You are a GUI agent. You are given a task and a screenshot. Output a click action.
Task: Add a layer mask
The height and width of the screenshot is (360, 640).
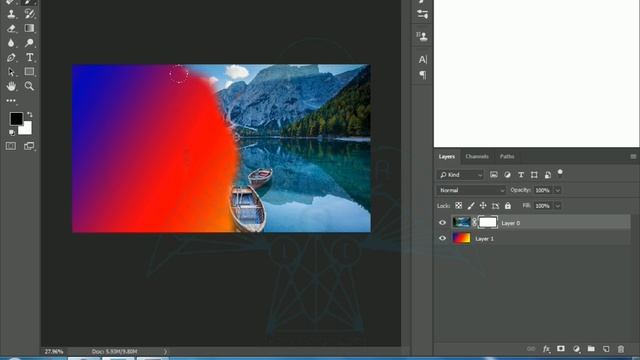click(561, 349)
